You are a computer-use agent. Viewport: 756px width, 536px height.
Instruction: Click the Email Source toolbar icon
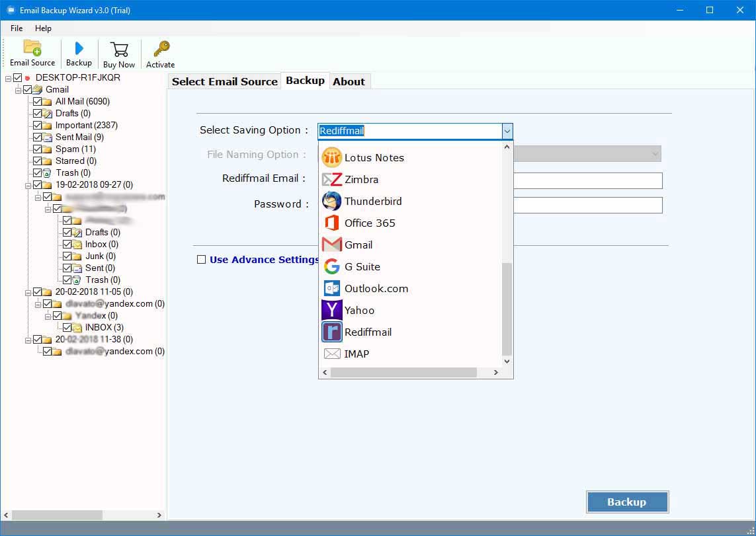point(32,48)
